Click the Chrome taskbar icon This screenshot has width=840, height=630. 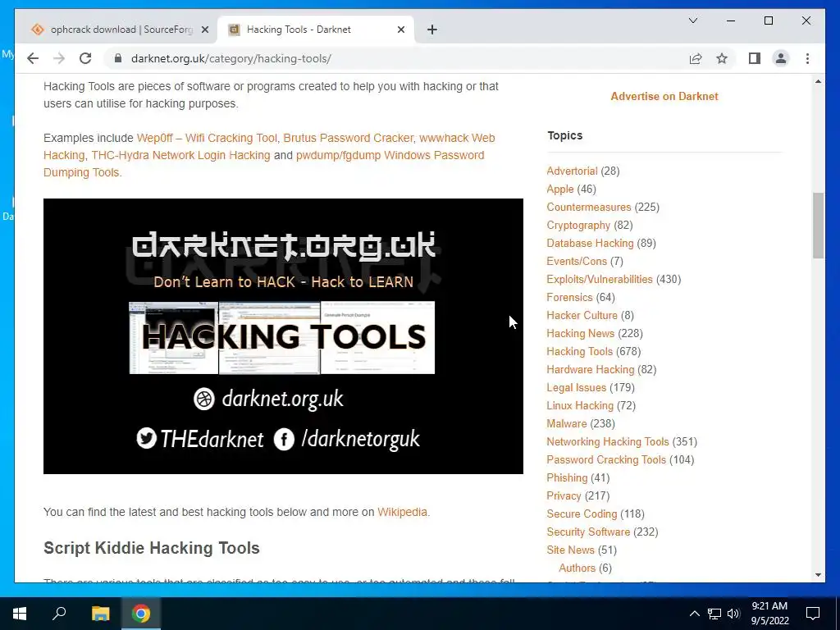(141, 614)
